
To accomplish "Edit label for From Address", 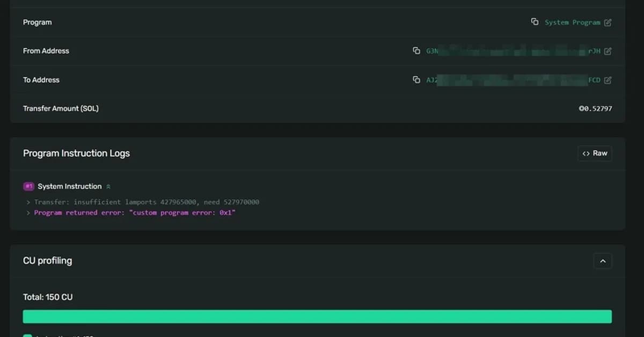I will point(608,52).
